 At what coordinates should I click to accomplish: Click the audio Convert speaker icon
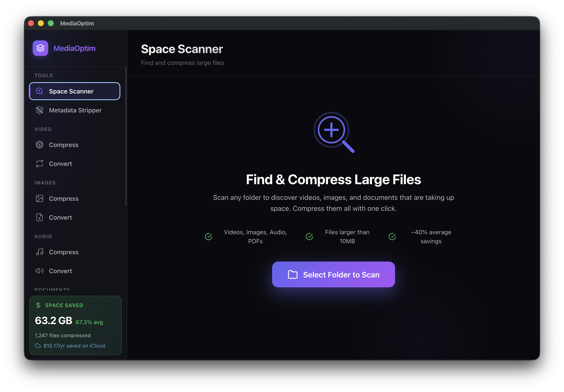[40, 271]
